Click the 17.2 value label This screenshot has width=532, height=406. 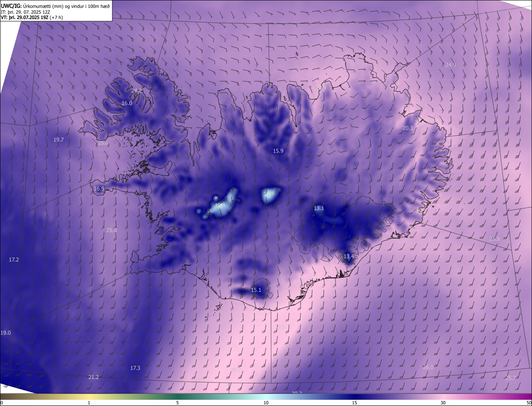click(x=14, y=259)
